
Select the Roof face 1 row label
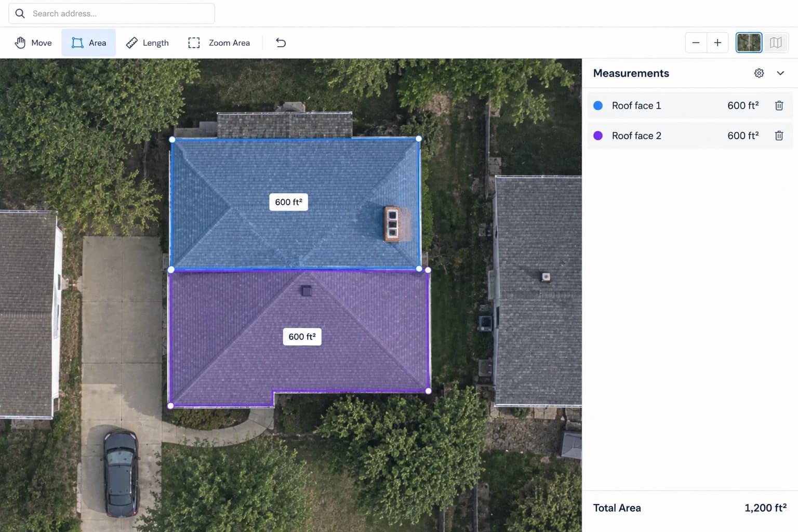[636, 105]
